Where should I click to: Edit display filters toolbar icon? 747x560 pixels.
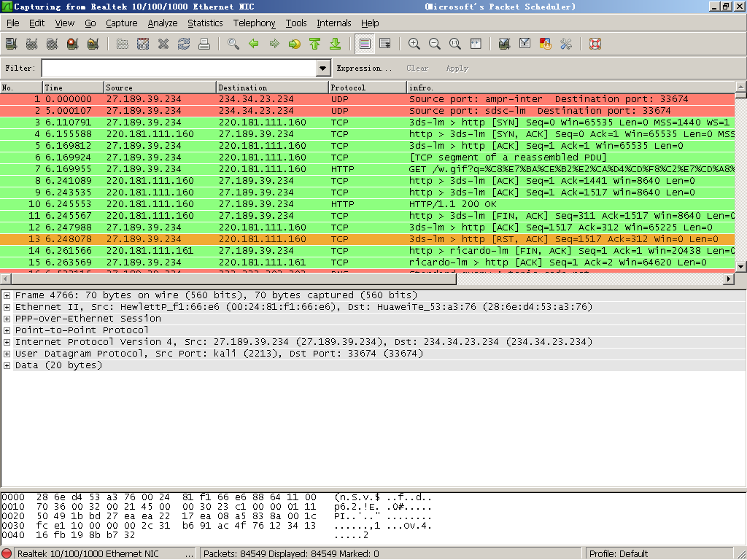[x=525, y=44]
